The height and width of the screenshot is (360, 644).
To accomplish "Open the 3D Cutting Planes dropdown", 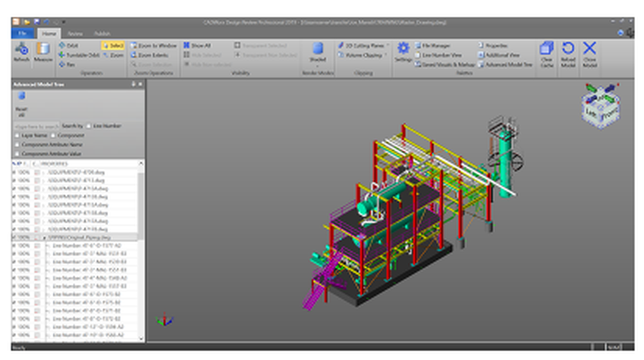I will pos(387,45).
